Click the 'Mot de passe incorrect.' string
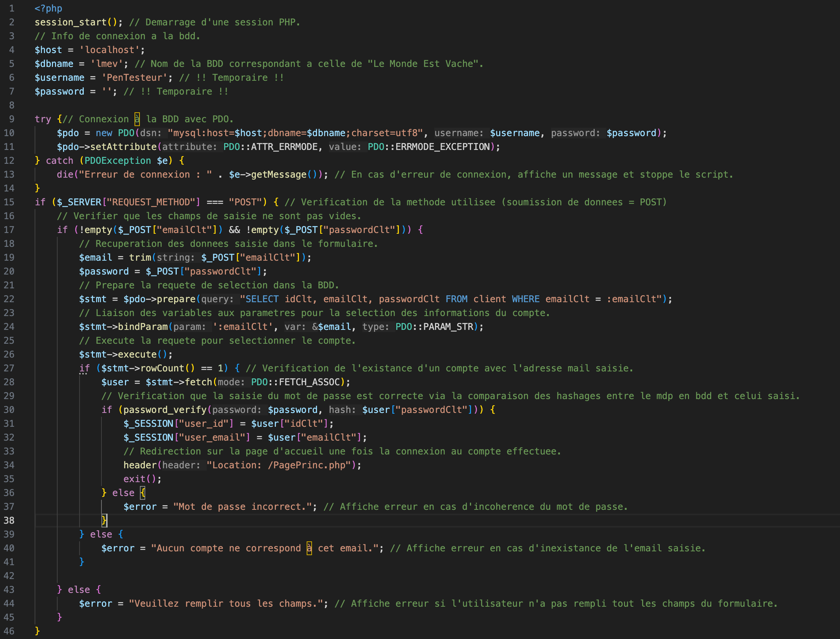This screenshot has height=639, width=840. click(244, 506)
